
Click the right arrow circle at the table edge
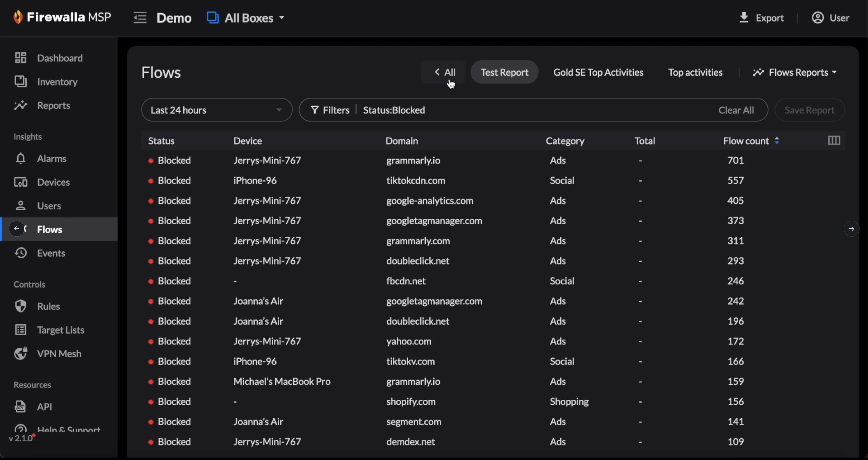[851, 229]
